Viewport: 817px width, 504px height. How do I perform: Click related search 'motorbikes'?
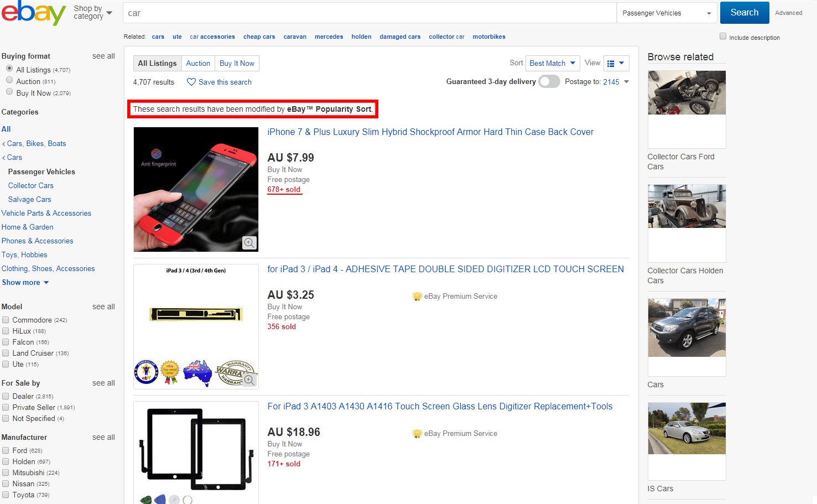[x=489, y=37]
